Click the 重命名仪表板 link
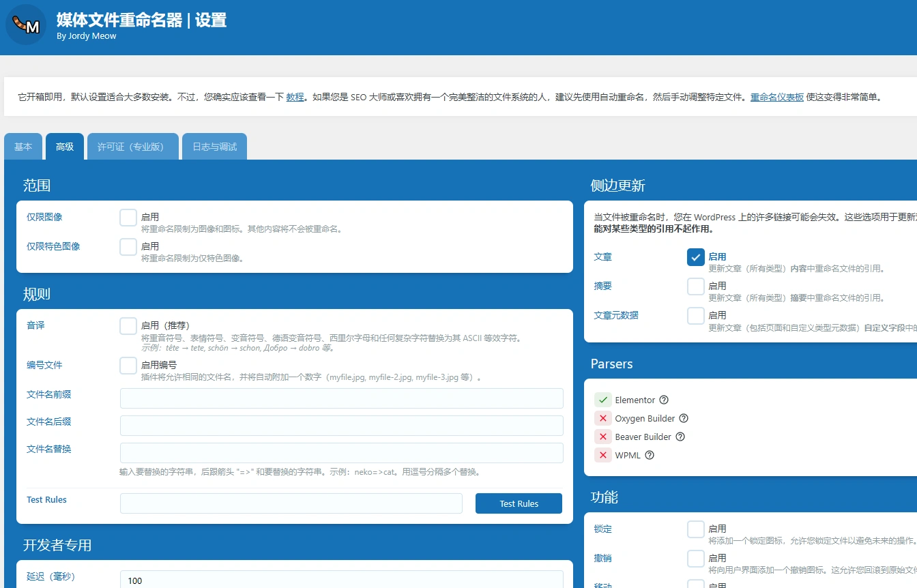This screenshot has height=588, width=917. point(777,97)
